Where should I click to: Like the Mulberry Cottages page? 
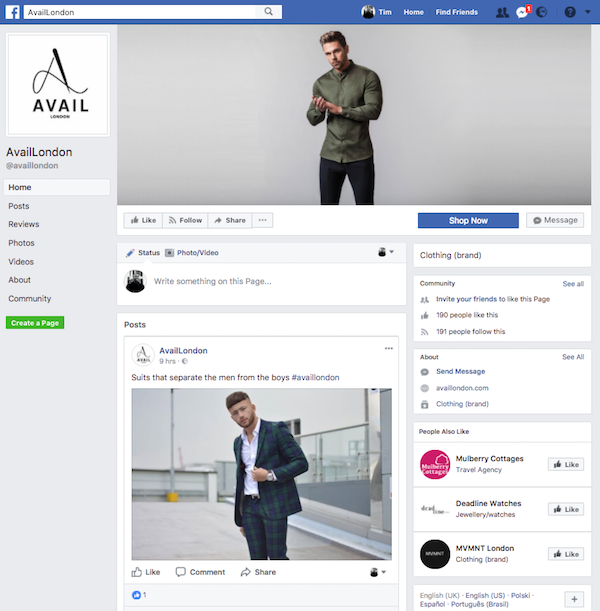566,464
